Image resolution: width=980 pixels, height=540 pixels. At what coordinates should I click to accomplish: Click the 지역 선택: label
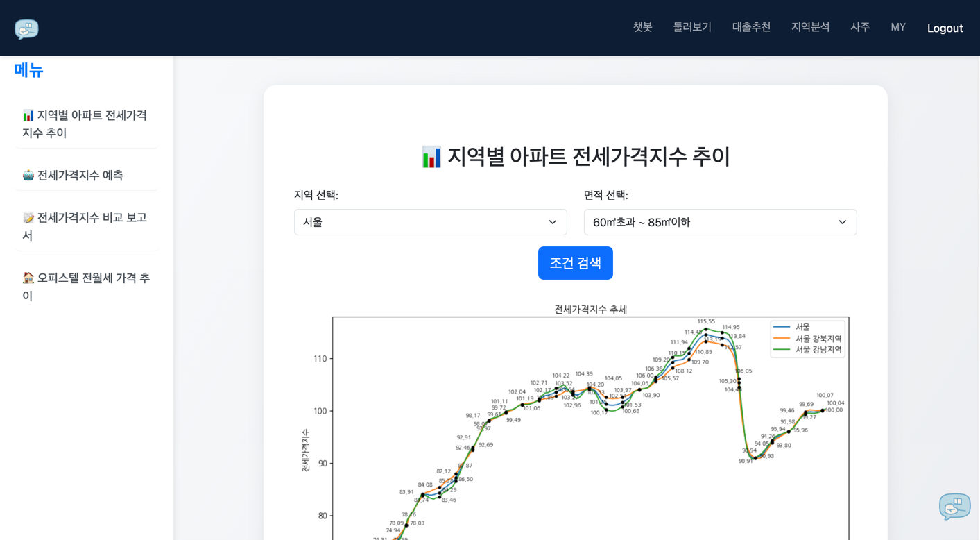point(316,195)
